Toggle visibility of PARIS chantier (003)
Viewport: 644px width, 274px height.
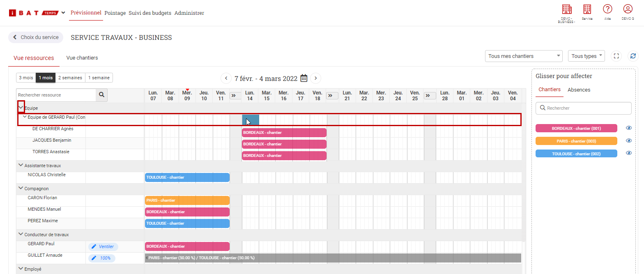pyautogui.click(x=628, y=141)
